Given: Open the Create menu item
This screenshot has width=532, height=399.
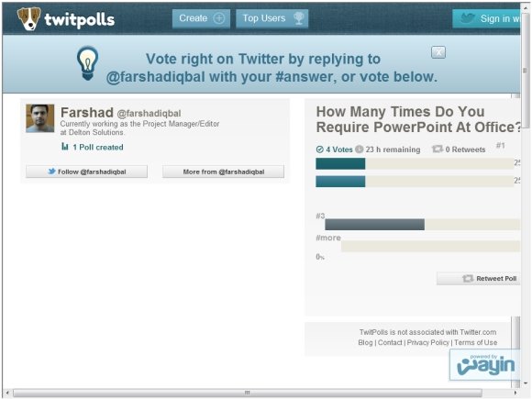Looking at the screenshot, I should point(201,18).
